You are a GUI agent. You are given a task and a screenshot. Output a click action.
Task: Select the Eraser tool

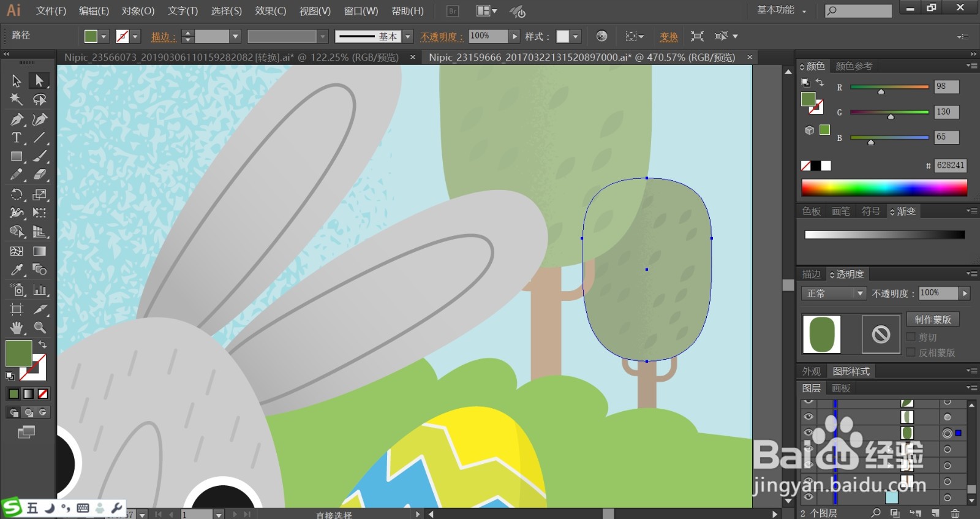coord(39,175)
